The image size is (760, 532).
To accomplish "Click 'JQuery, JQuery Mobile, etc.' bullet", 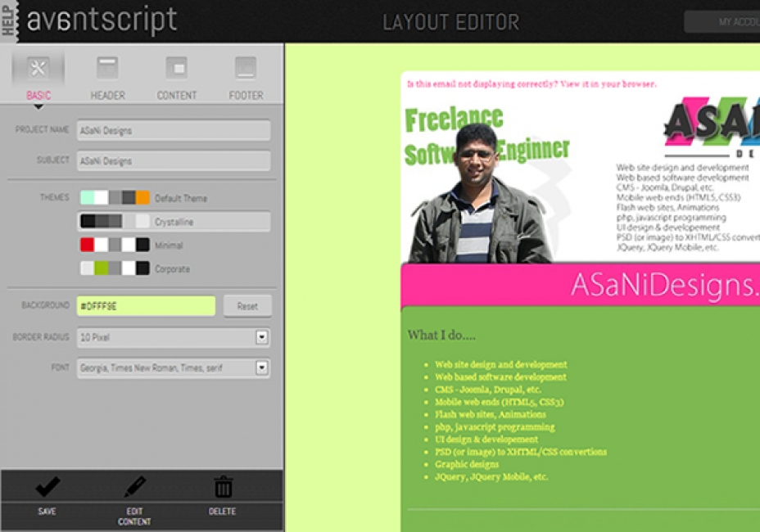I will tap(491, 477).
